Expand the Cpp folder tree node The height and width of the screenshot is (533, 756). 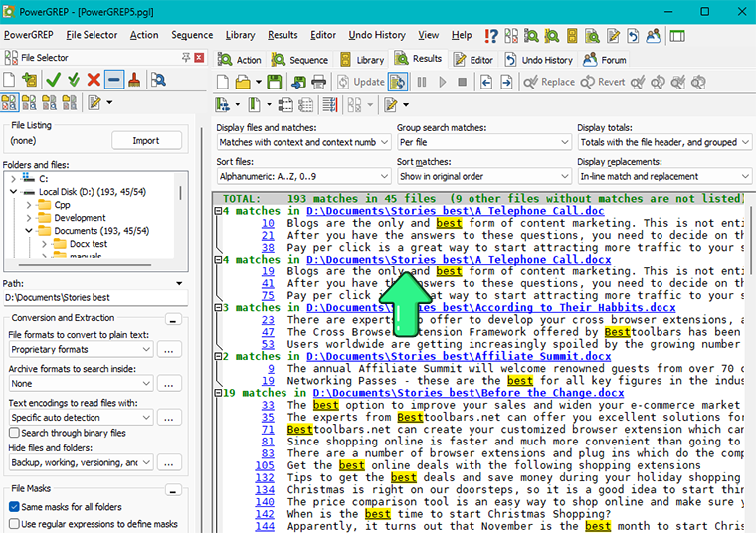[x=29, y=205]
